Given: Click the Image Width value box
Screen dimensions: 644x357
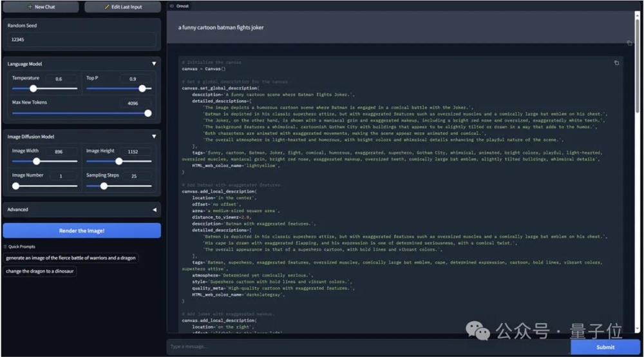Looking at the screenshot, I should pyautogui.click(x=61, y=151).
